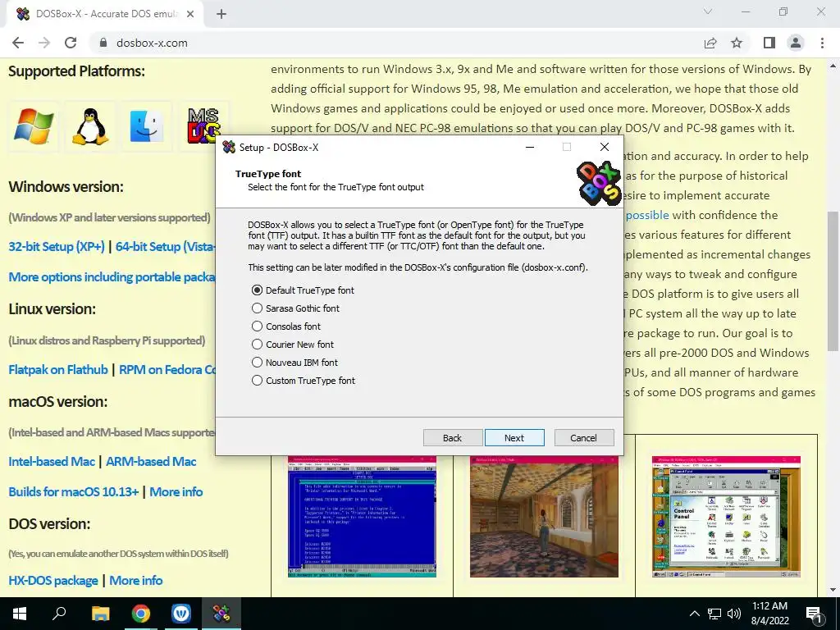Viewport: 840px width, 630px height.
Task: Select Consolas font option
Action: [x=286, y=326]
